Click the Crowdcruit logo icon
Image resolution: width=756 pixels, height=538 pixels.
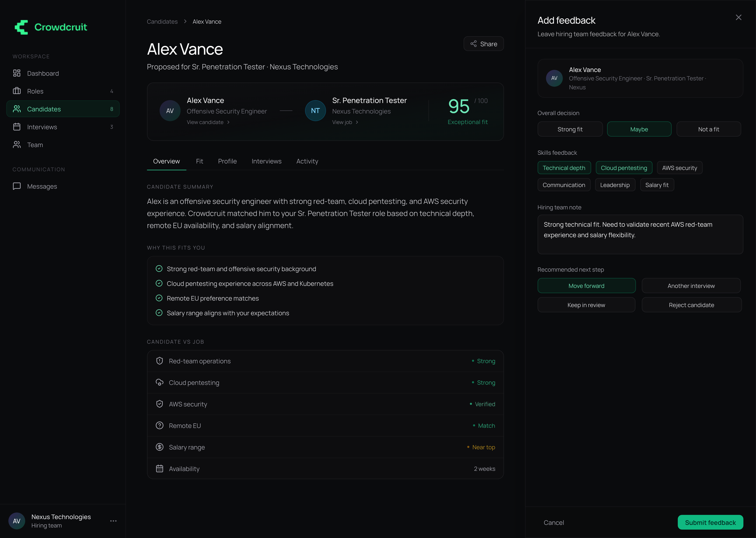point(22,27)
